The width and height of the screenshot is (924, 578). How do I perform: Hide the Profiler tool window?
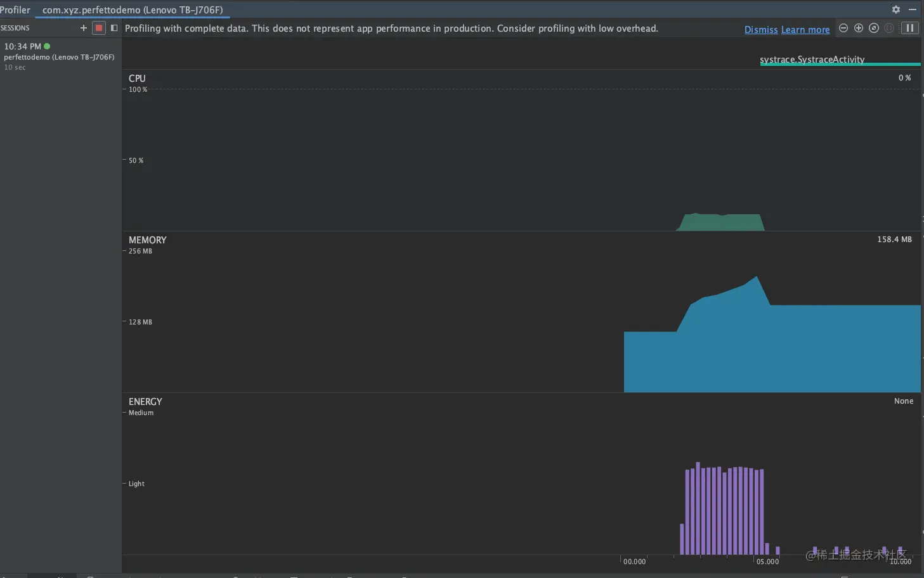[913, 10]
